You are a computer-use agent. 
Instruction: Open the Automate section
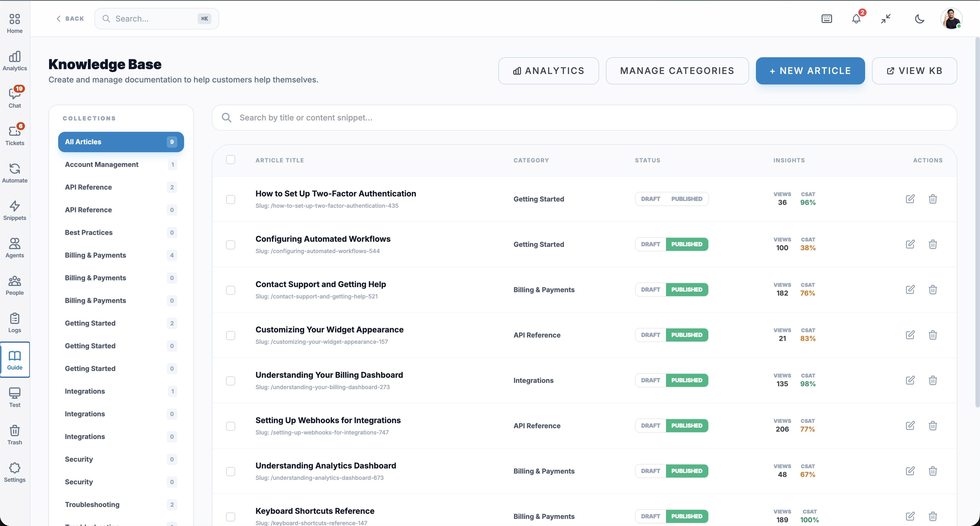(x=14, y=173)
